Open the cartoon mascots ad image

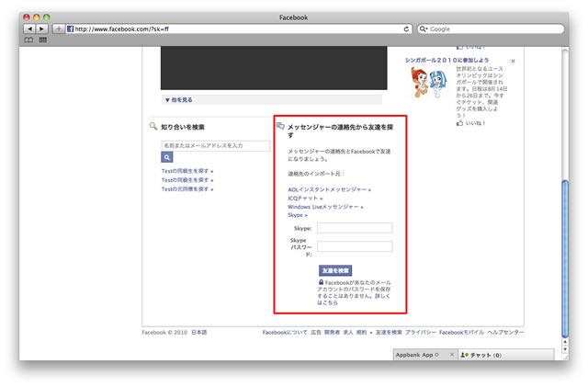pyautogui.click(x=428, y=82)
